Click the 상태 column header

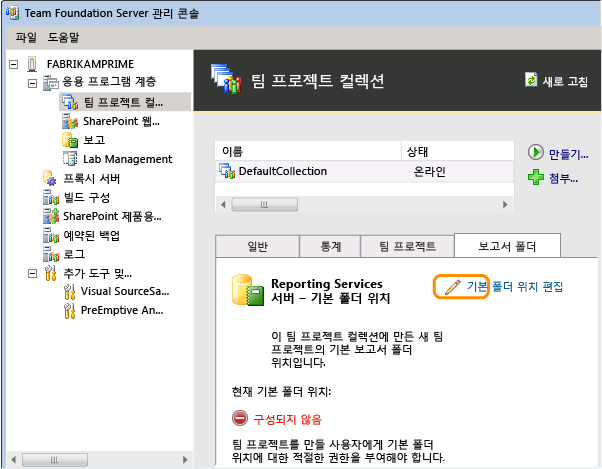point(457,151)
